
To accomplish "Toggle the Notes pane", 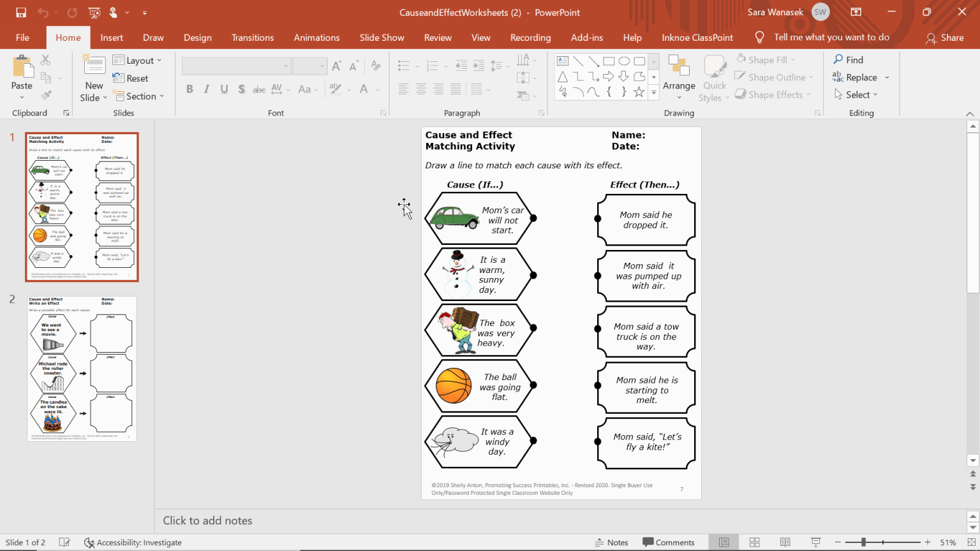I will click(x=611, y=542).
